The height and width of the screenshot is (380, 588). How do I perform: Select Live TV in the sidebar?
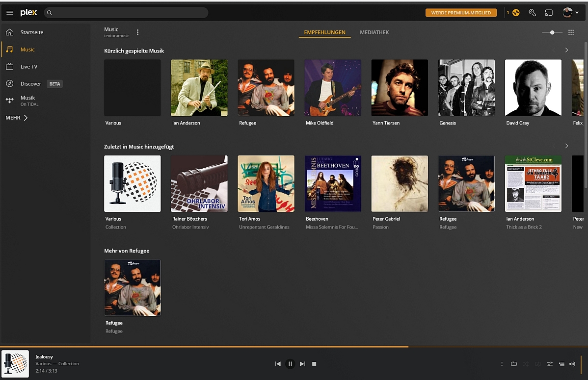(x=28, y=67)
